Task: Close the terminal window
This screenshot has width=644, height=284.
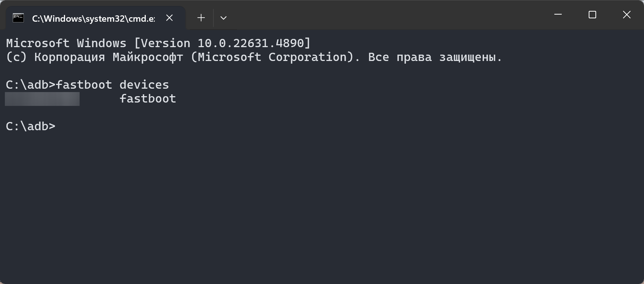Action: 627,15
